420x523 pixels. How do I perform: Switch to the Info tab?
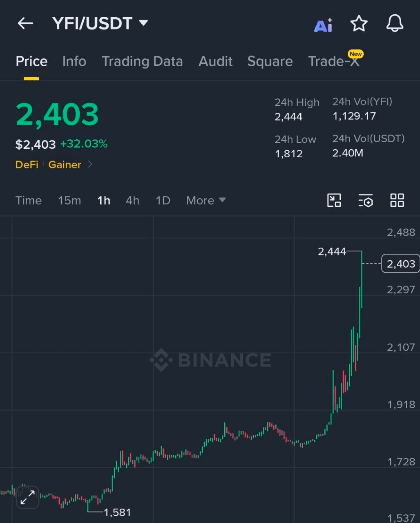(74, 61)
